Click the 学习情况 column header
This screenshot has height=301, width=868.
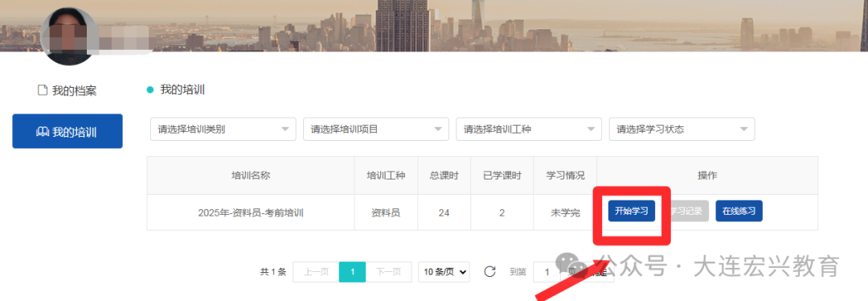pyautogui.click(x=565, y=175)
